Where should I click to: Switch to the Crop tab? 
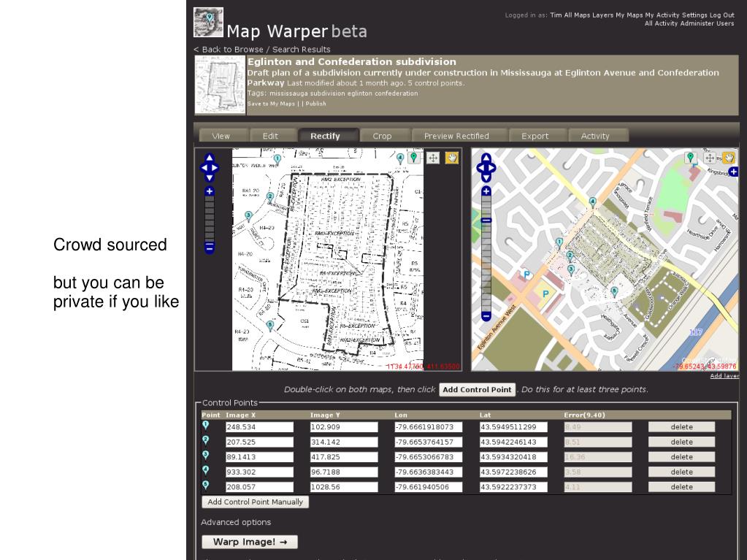click(382, 136)
